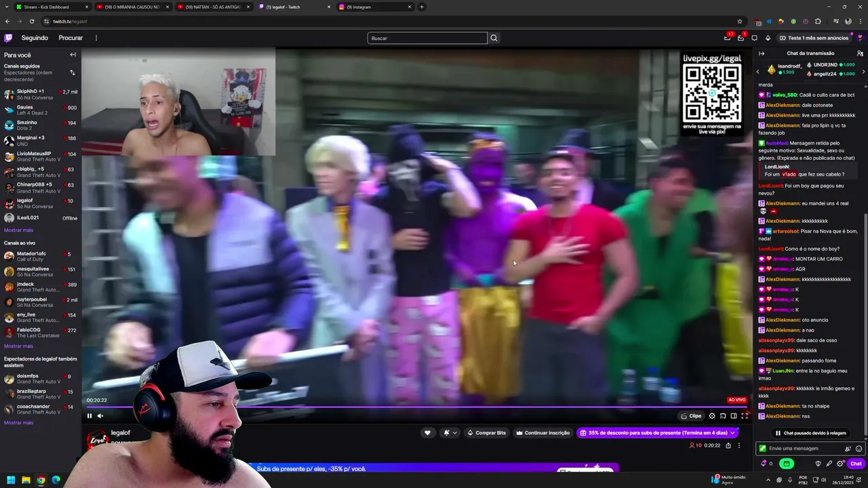Mute the stream with the volume icon

(x=100, y=416)
